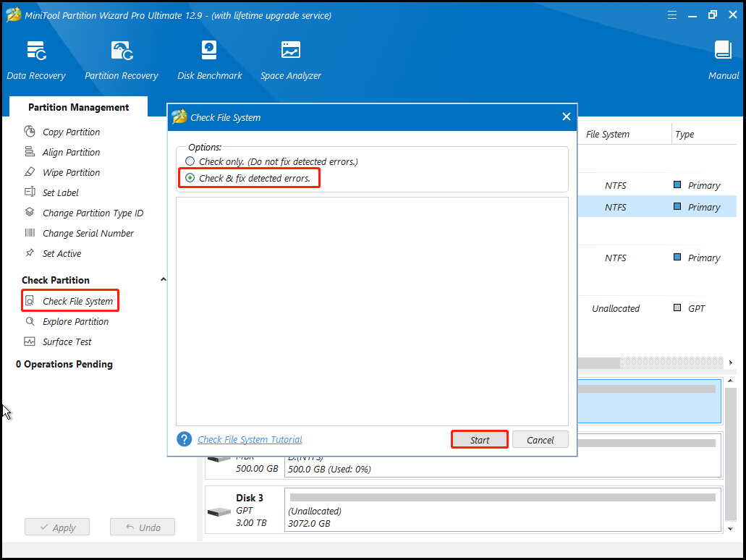
Task: Select the Unallocated GPT partition row
Action: tap(657, 308)
